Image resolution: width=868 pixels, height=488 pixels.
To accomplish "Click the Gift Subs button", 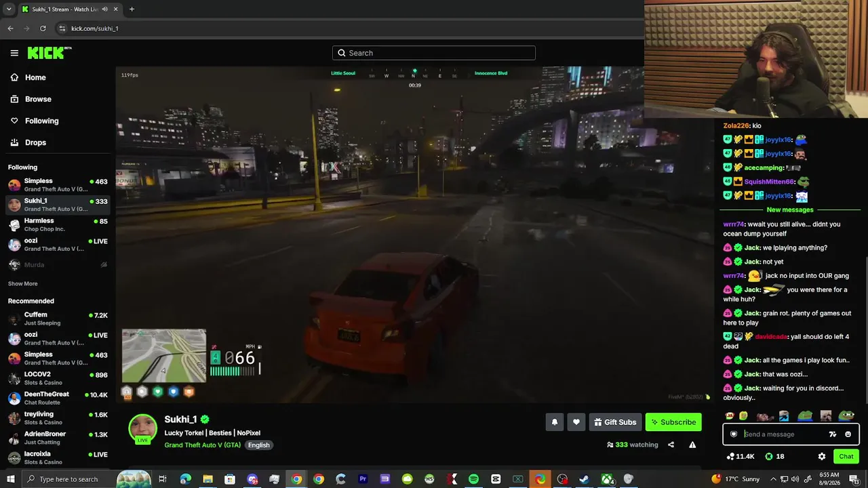I will pyautogui.click(x=615, y=422).
